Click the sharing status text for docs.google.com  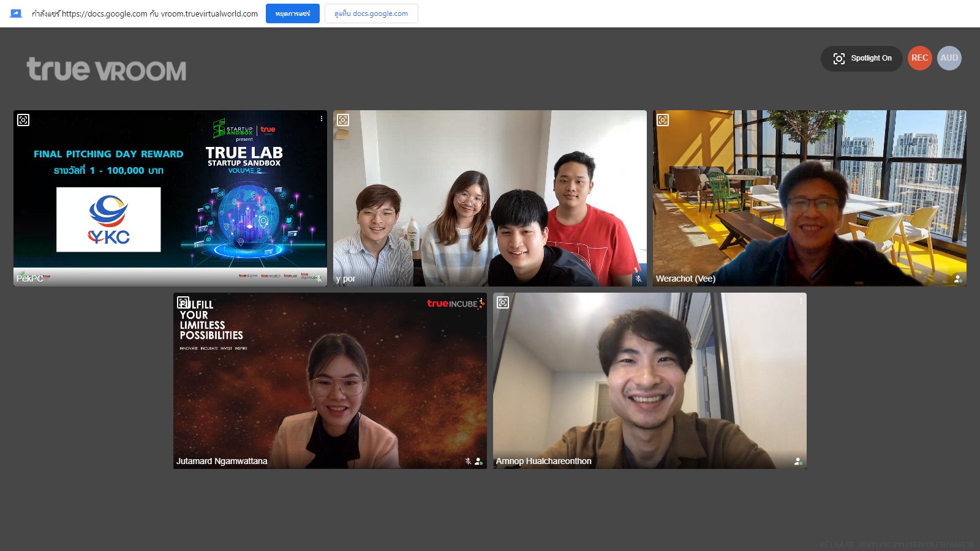(x=145, y=13)
